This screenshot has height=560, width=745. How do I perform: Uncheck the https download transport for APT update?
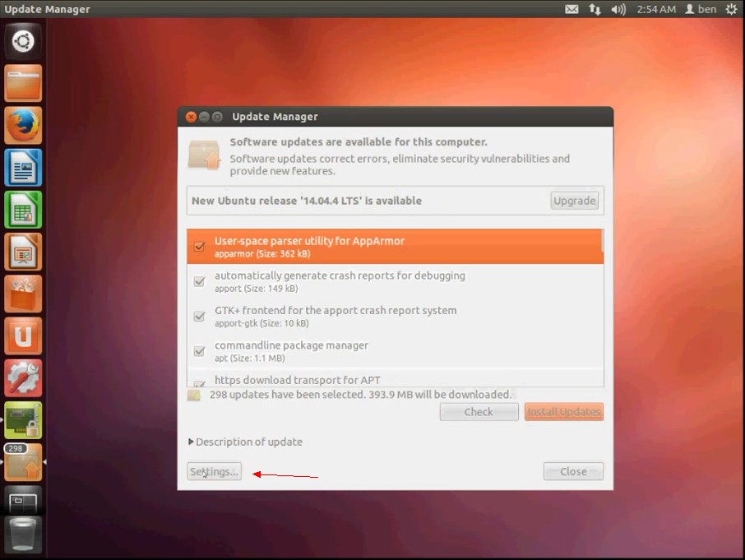[x=199, y=383]
